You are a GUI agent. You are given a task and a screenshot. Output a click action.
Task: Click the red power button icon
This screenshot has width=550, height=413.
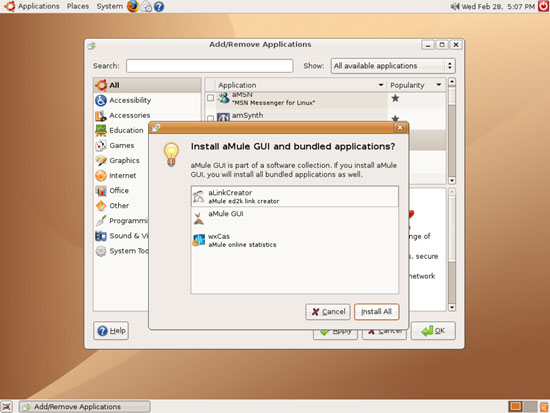coord(544,6)
